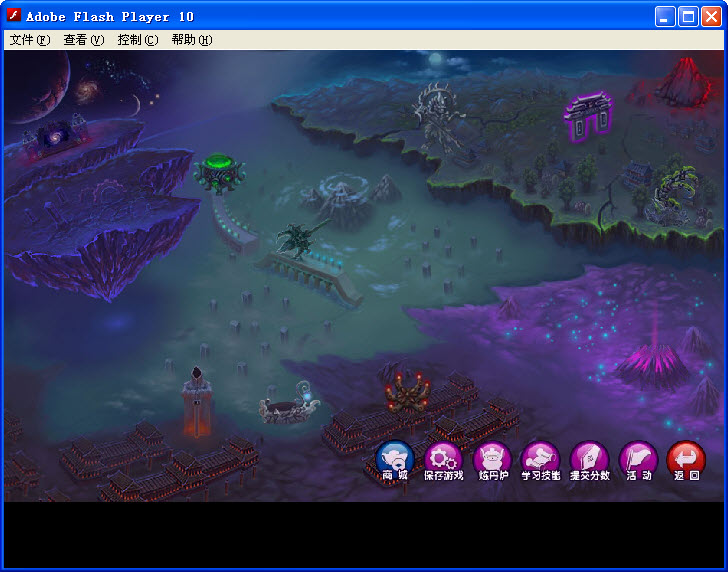This screenshot has height=572, width=728.
Task: Click the 提交分数 submit score icon
Action: tap(590, 461)
